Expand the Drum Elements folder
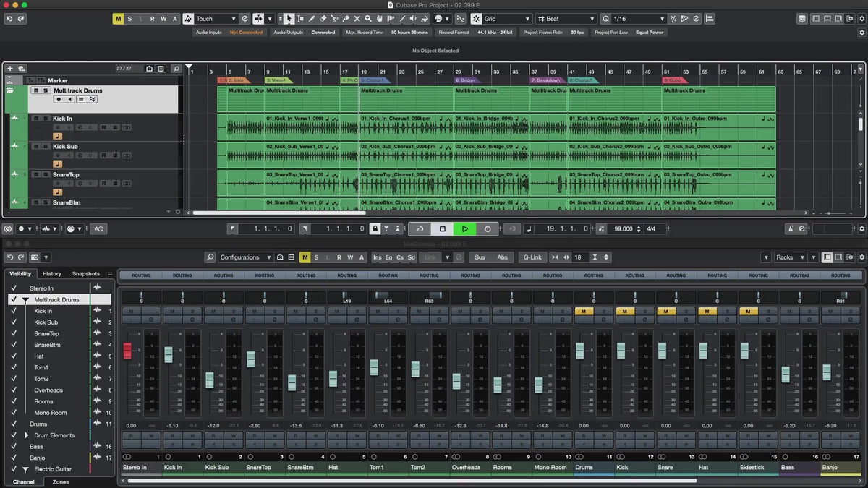Screen dimensions: 868x488 point(27,435)
